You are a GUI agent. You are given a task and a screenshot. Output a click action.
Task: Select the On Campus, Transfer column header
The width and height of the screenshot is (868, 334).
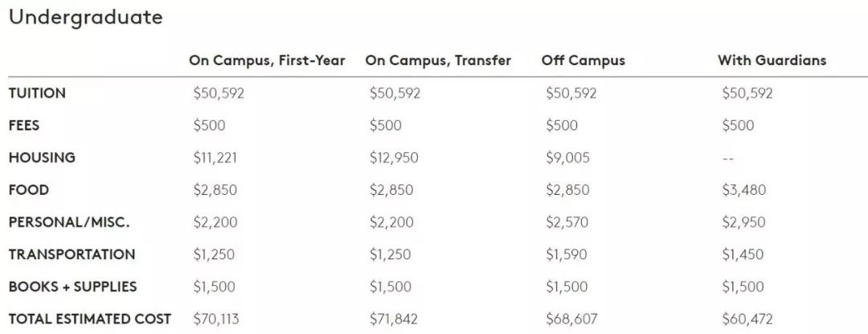click(x=438, y=60)
